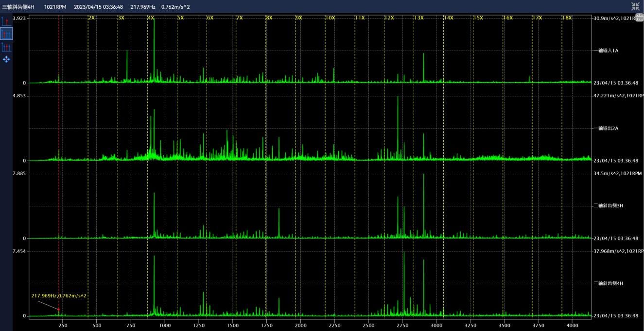644x331 pixels.
Task: Click the 2X harmonic marker label
Action: (x=91, y=18)
